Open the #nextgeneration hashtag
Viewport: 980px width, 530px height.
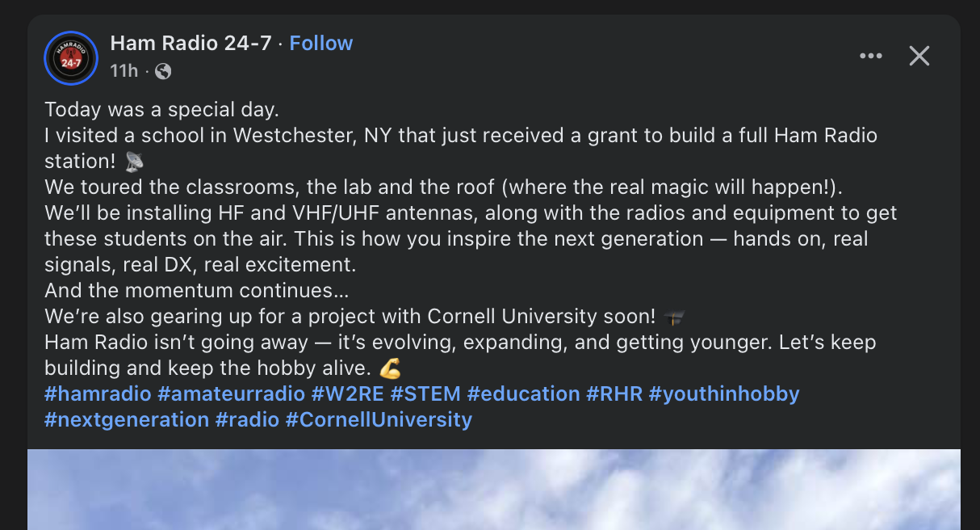point(124,419)
